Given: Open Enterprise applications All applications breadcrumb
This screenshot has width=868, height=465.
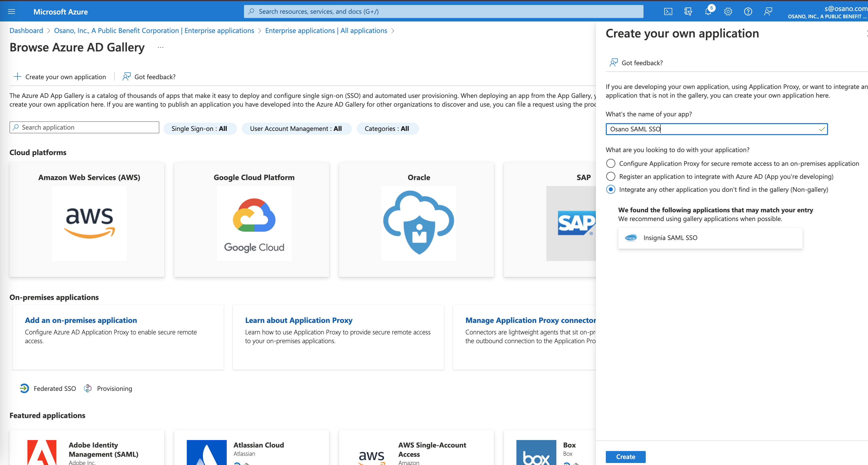Looking at the screenshot, I should click(326, 31).
